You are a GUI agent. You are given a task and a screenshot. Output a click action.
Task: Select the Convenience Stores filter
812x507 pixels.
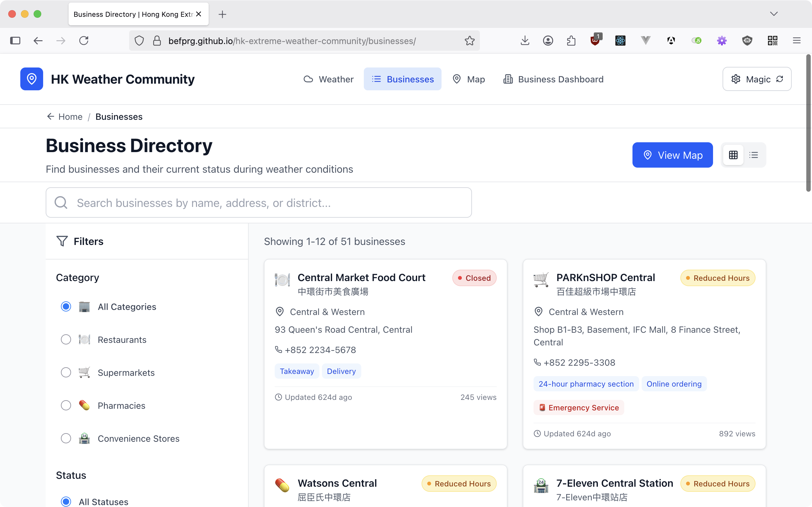(x=66, y=438)
